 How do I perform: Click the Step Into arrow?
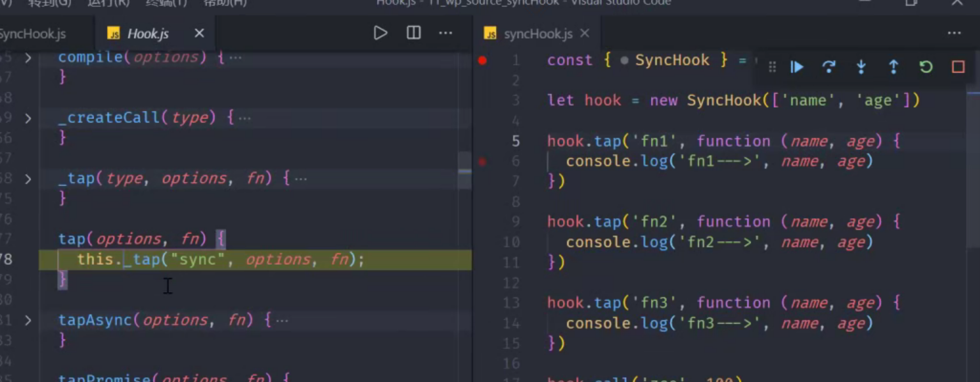(861, 67)
